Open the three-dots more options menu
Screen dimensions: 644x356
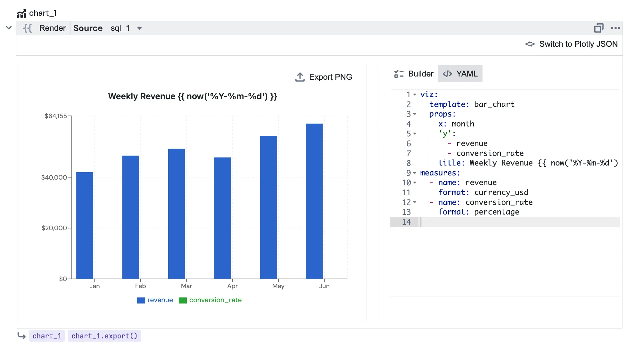615,28
